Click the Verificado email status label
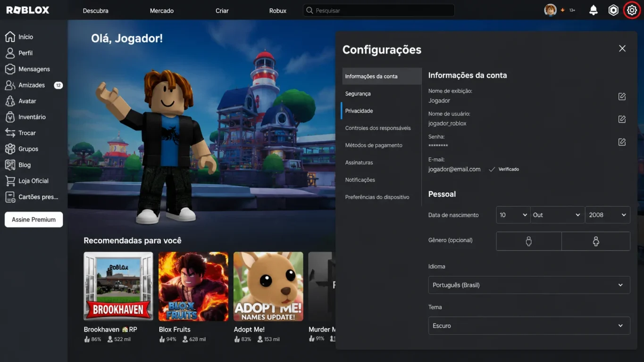Screen dimensions: 644x362 [509, 169]
